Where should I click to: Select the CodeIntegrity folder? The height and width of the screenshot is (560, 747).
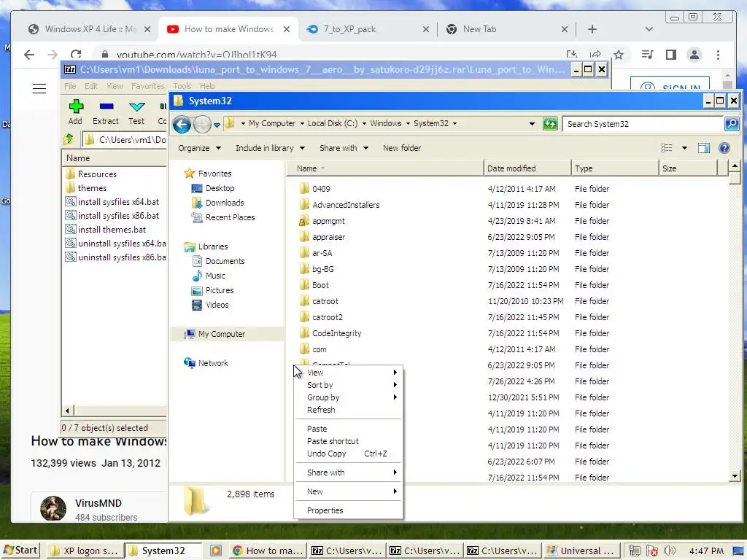point(330,333)
